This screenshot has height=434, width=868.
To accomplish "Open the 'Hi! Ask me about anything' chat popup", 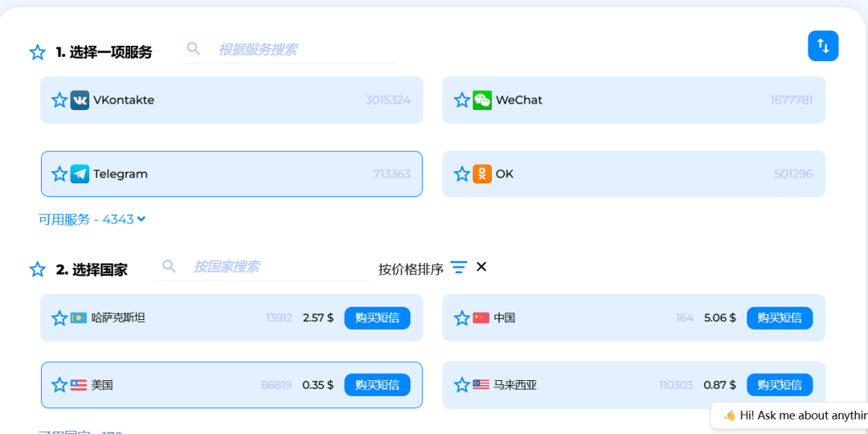I will 790,416.
